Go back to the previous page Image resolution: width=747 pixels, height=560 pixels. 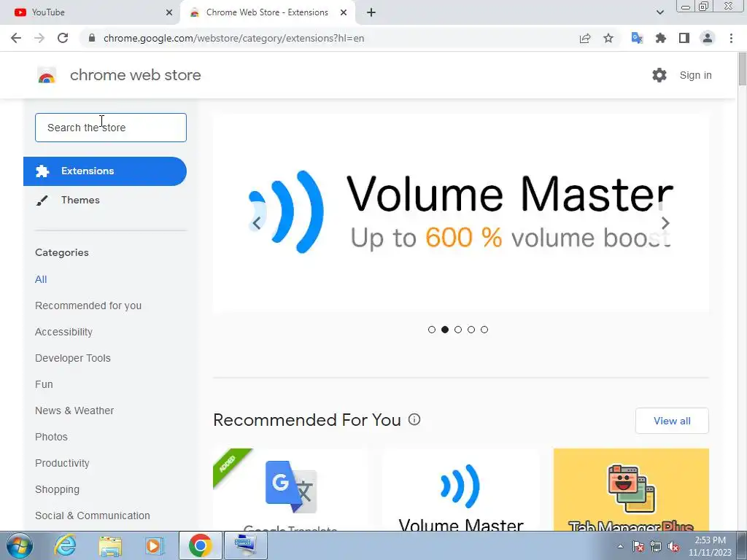(x=16, y=38)
